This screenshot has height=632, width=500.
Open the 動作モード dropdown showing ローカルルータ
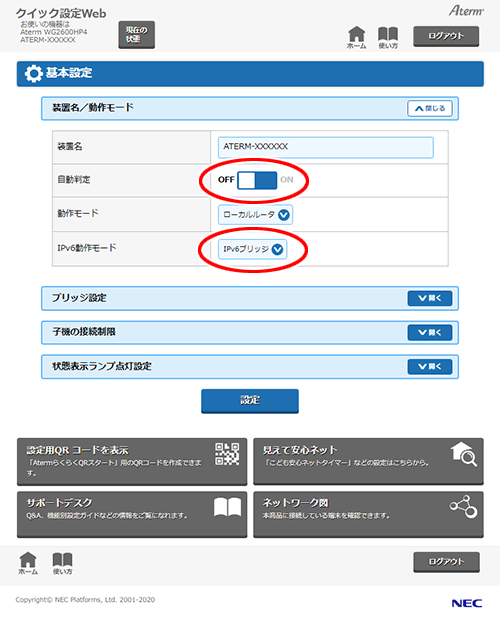click(255, 215)
